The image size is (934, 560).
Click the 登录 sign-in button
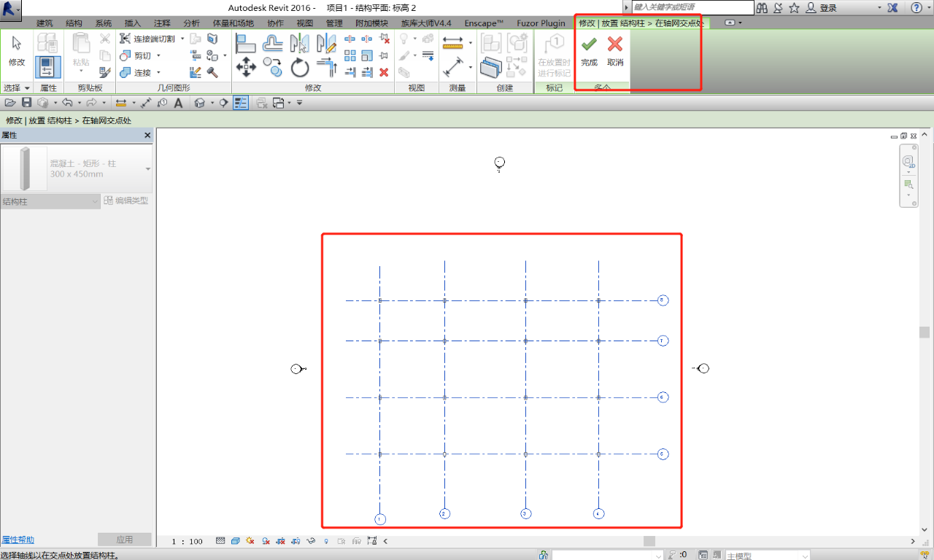pos(821,8)
